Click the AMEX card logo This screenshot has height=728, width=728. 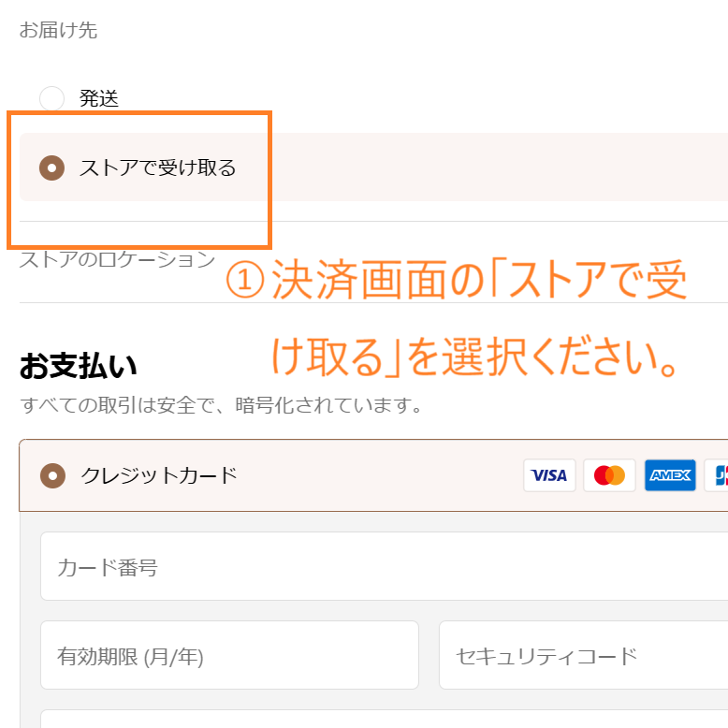click(x=670, y=475)
